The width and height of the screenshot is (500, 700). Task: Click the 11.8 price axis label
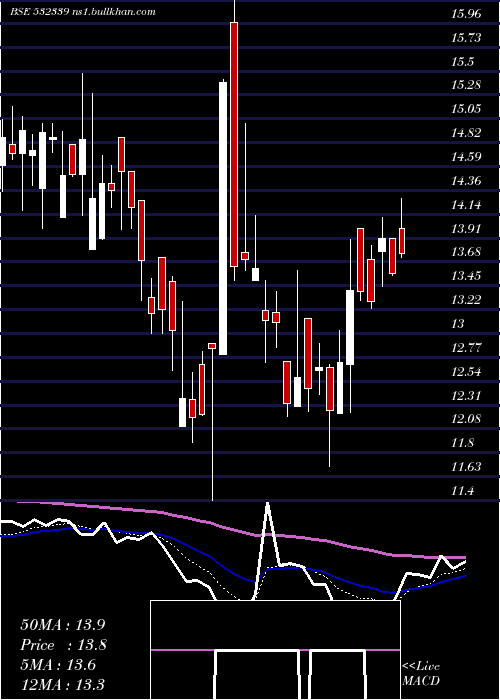[x=462, y=443]
